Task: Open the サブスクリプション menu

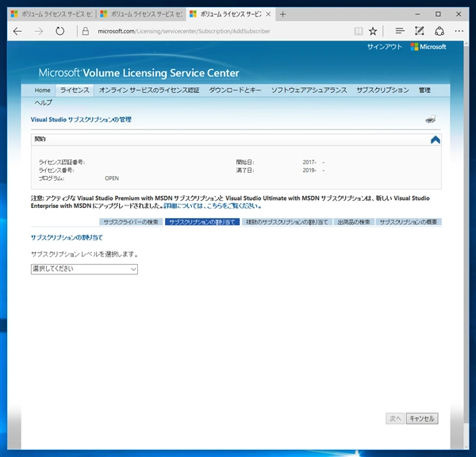Action: 382,90
